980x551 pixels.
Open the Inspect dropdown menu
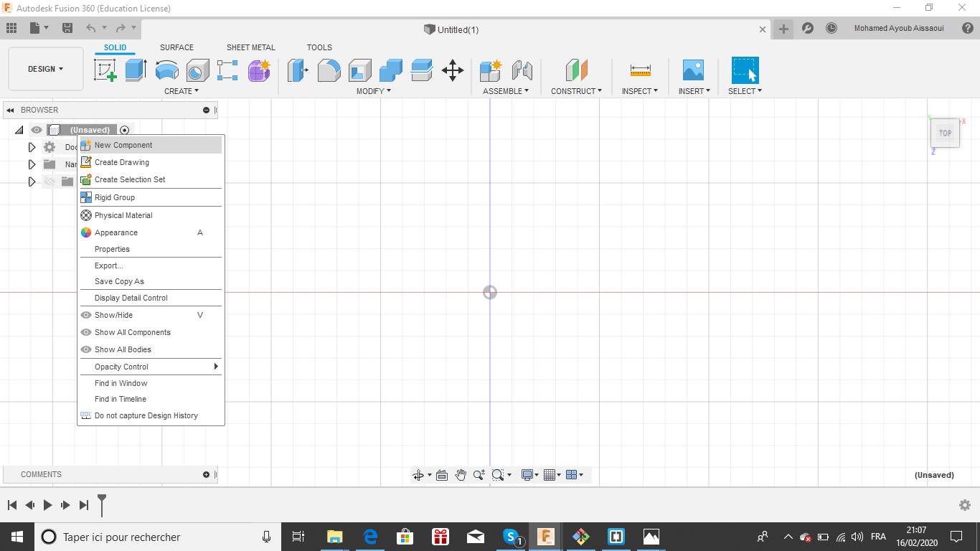point(640,91)
